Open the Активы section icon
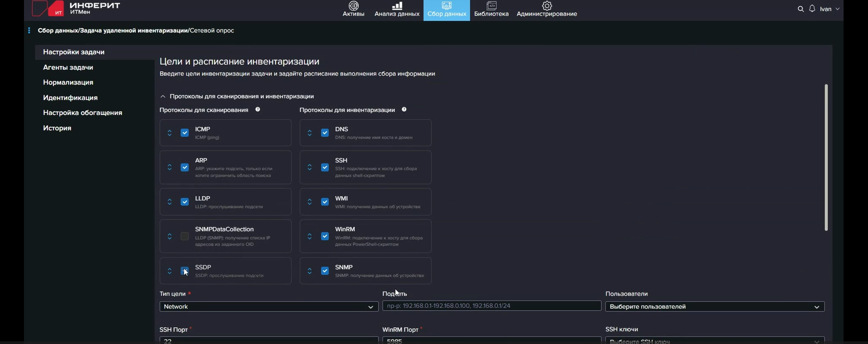 354,6
